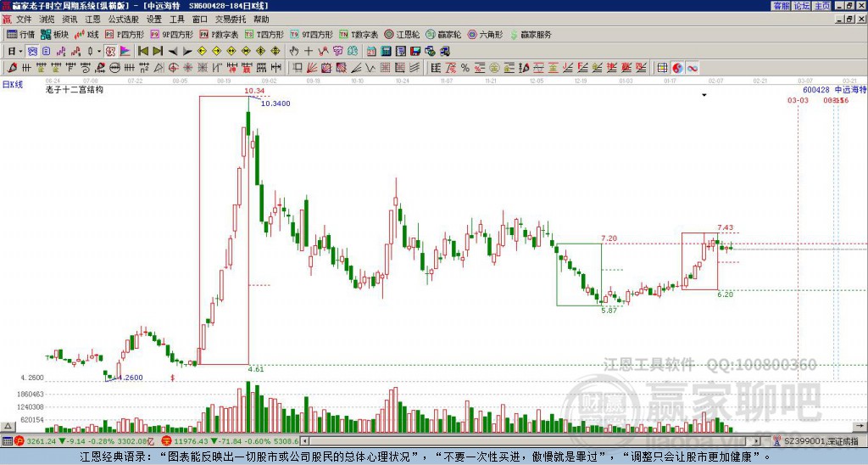Select the hand pan tool
Screen dimensions: 868x465
[x=293, y=51]
